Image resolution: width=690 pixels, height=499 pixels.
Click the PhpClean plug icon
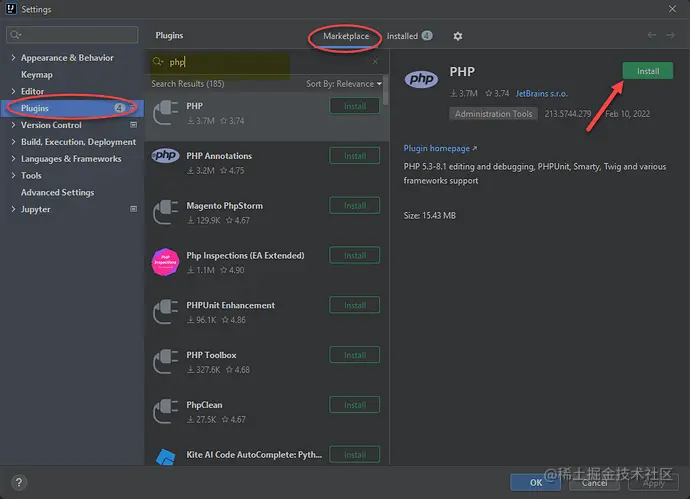(x=165, y=411)
